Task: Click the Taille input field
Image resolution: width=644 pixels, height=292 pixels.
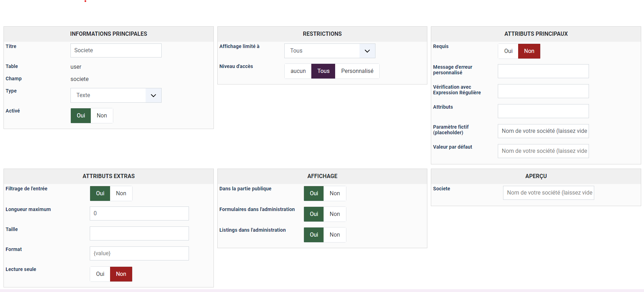Action: (139, 233)
